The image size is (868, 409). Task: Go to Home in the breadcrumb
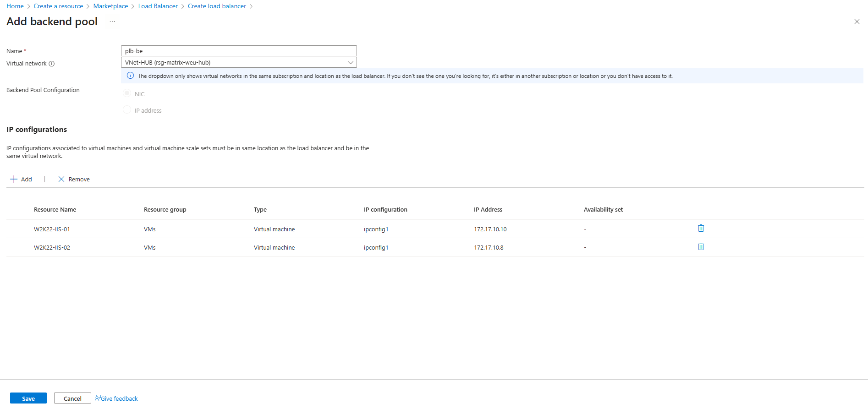pyautogui.click(x=15, y=6)
